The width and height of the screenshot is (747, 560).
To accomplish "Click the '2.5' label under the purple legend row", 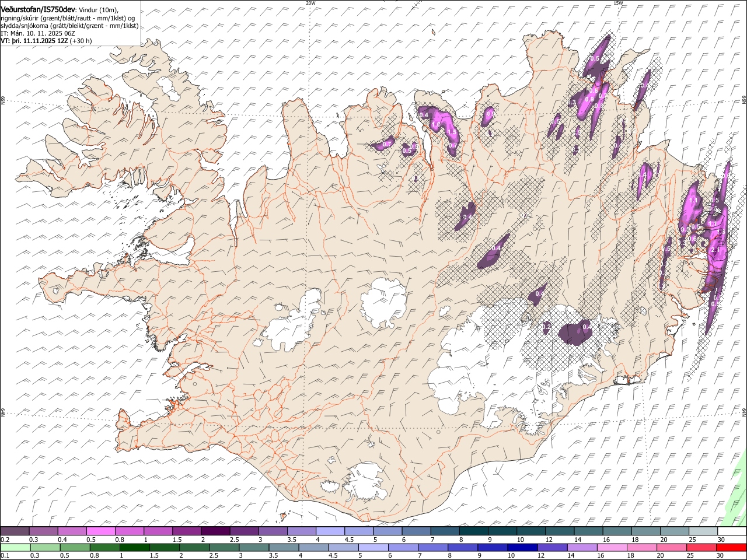I will [x=234, y=540].
